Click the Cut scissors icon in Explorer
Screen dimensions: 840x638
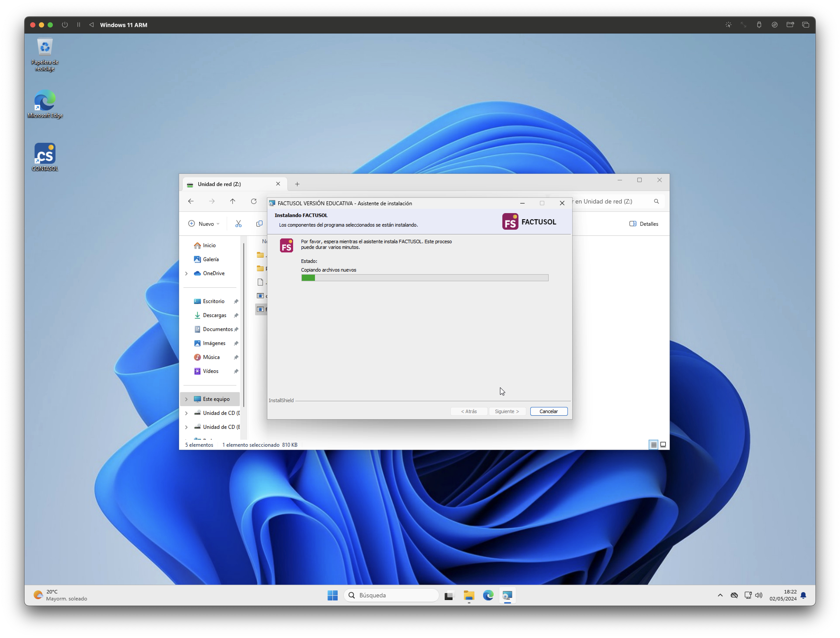[x=238, y=224]
